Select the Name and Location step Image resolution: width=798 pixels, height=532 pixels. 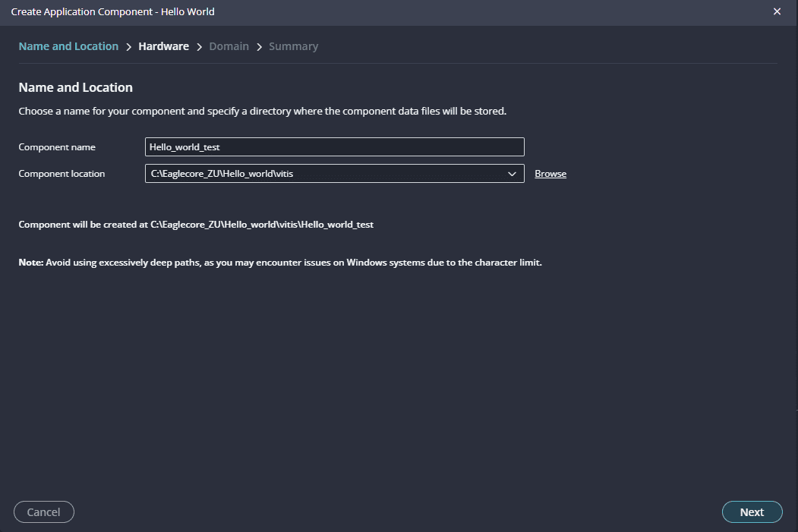coord(68,46)
